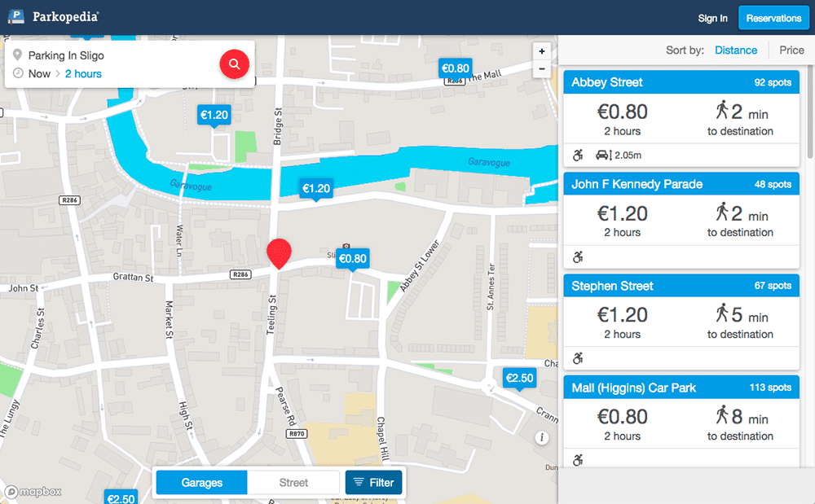The height and width of the screenshot is (504, 815).
Task: Zoom in using the map plus control
Action: pos(541,50)
